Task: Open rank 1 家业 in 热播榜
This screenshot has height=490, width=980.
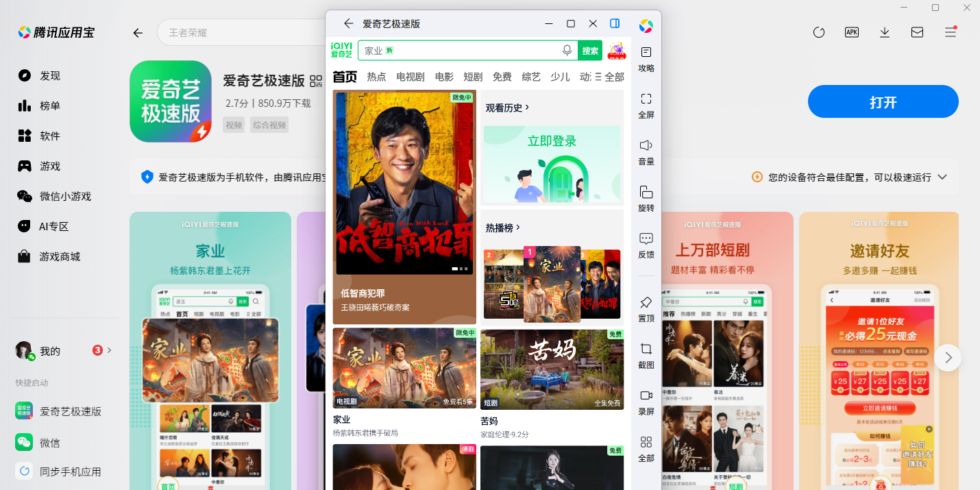Action: 552,284
